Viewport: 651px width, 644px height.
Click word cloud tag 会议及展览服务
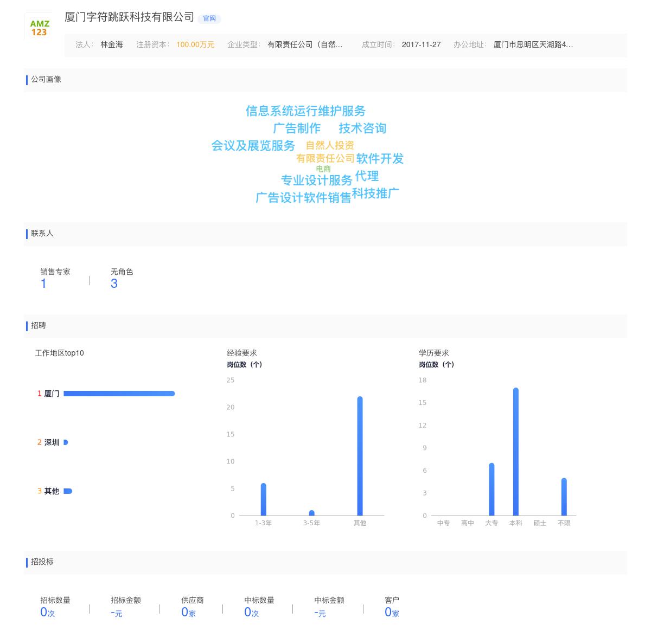point(253,146)
